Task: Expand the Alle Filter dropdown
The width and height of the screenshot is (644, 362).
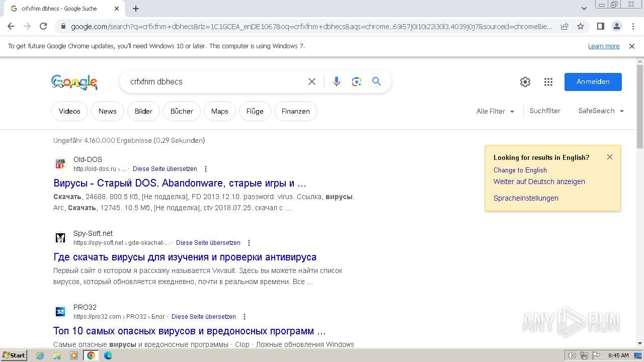Action: (496, 111)
